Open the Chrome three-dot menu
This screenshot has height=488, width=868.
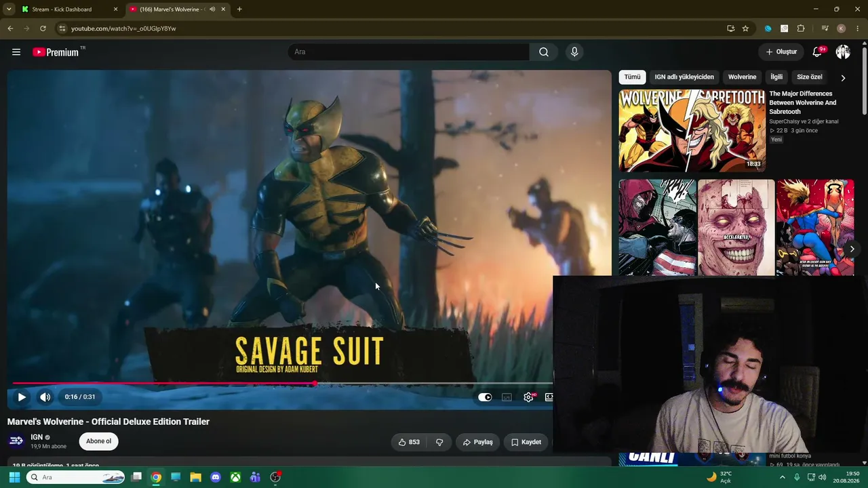pyautogui.click(x=858, y=28)
